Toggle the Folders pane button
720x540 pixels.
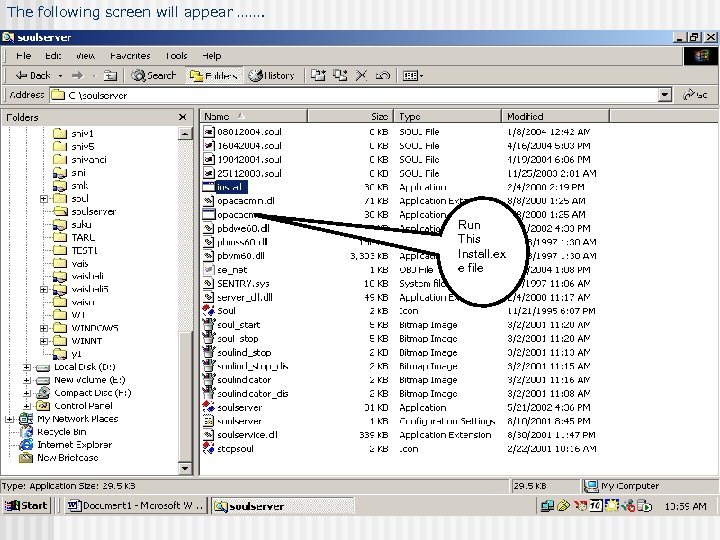(214, 75)
